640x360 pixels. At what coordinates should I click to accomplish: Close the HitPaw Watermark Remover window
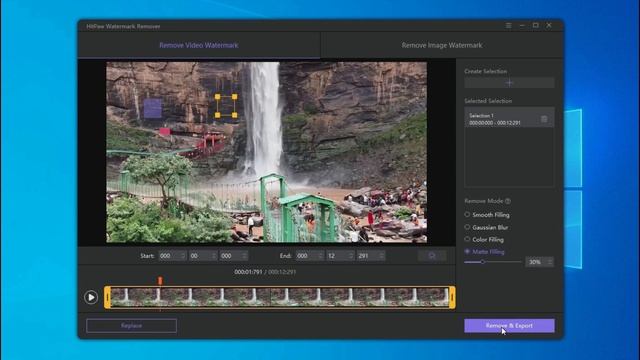549,25
